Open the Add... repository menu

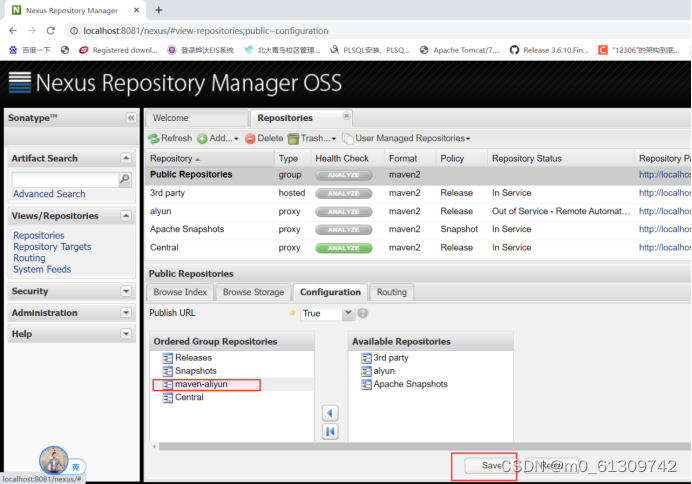(x=218, y=139)
